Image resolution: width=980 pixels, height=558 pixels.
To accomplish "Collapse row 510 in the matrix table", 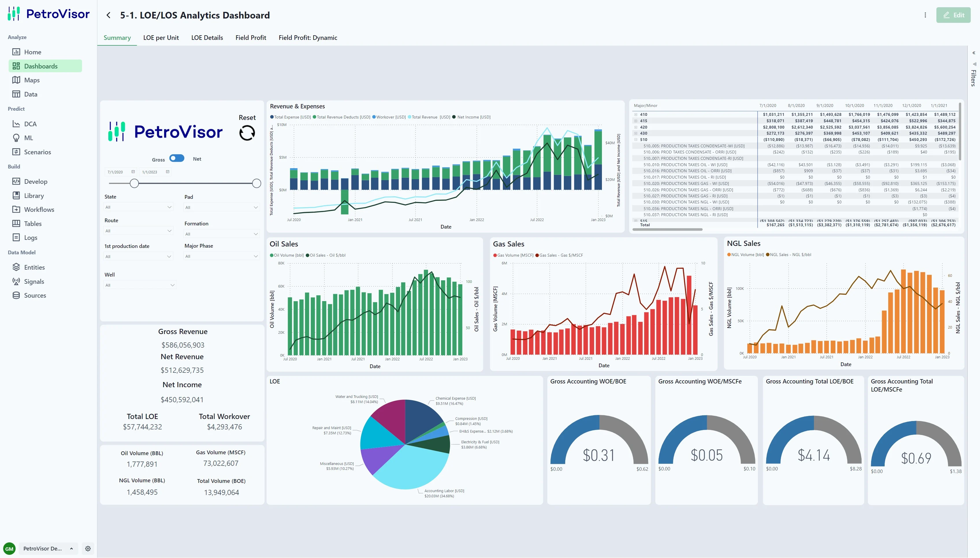I will coord(636,140).
